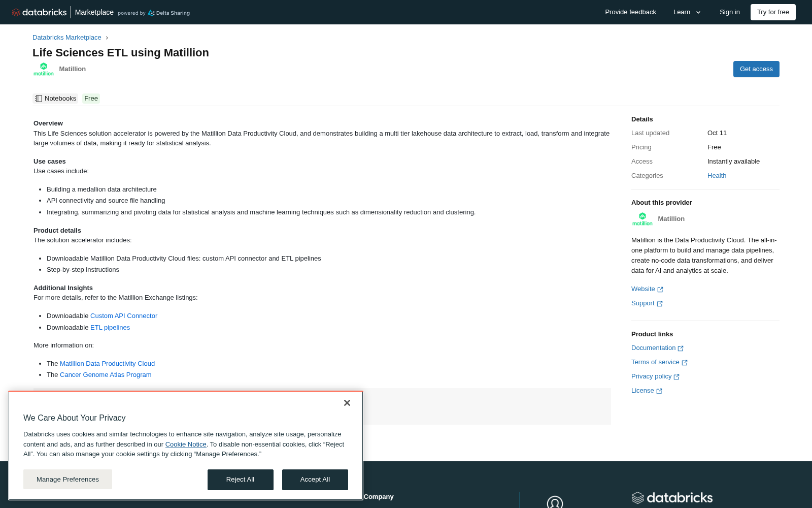
Task: Click the user profile icon in footer
Action: [555, 502]
